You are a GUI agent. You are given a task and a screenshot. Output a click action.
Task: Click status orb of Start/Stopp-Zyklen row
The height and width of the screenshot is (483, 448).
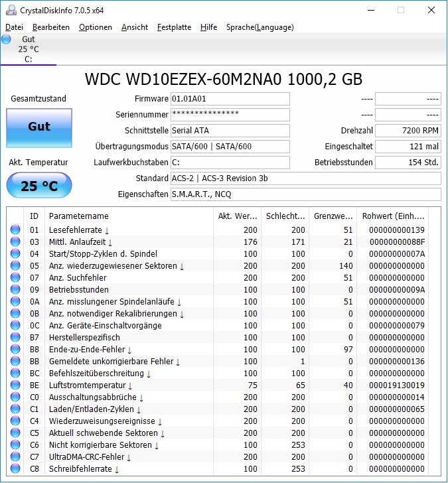(15, 253)
